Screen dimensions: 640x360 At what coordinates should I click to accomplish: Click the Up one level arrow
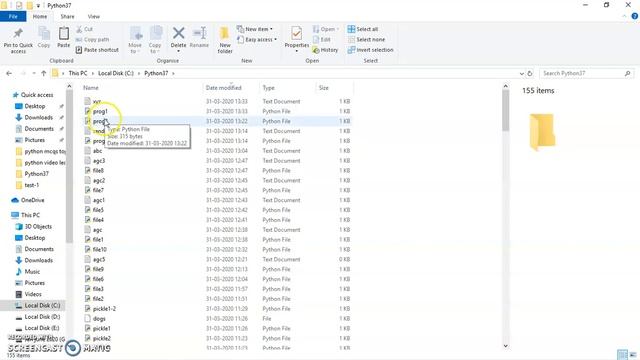44,73
